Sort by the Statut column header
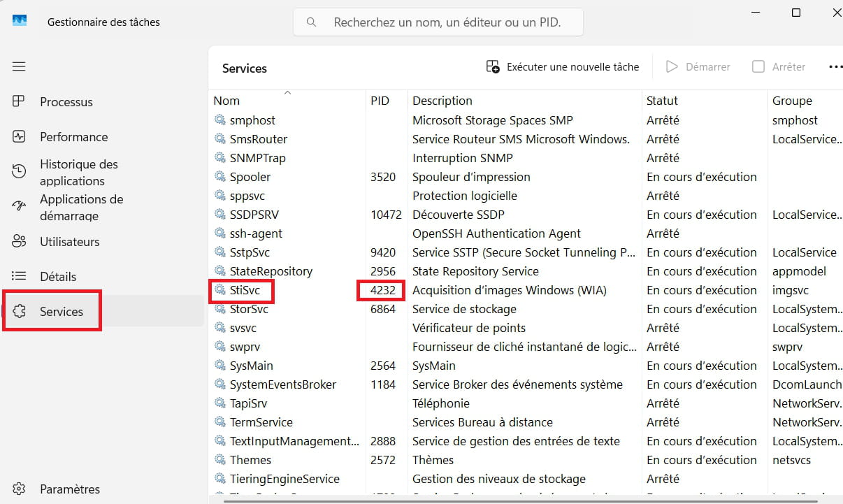 (x=662, y=101)
